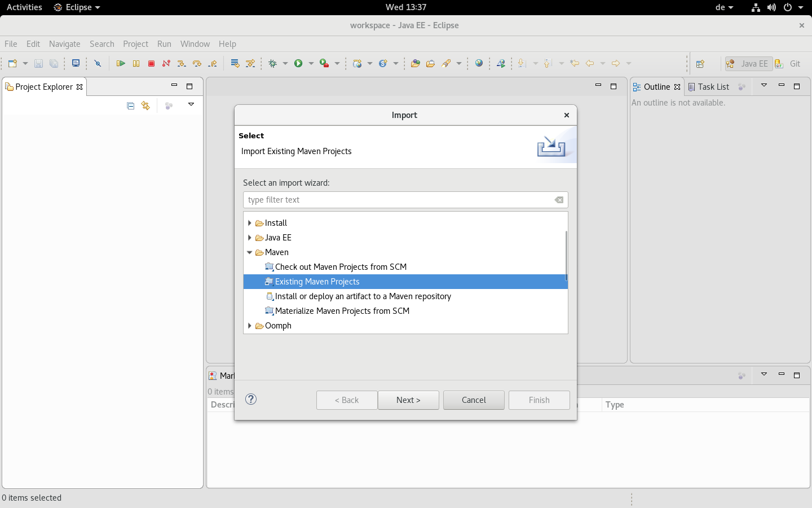Switch to the Git perspective
This screenshot has height=508, width=812.
[x=793, y=63]
